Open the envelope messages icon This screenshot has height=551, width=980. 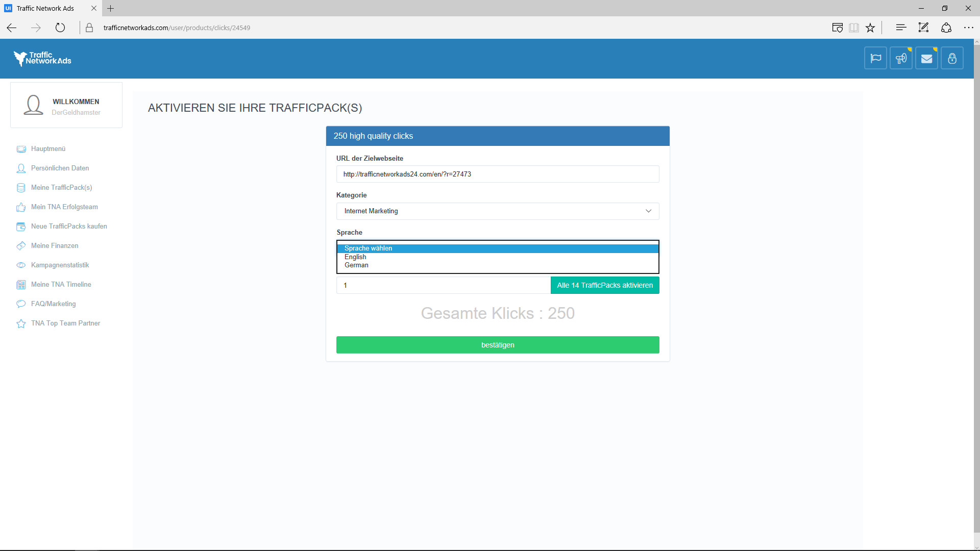pos(926,58)
